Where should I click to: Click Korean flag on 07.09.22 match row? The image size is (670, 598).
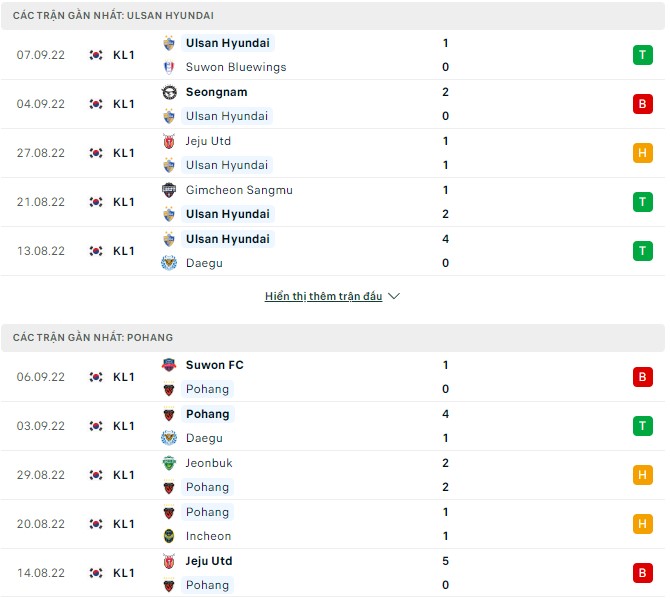96,55
